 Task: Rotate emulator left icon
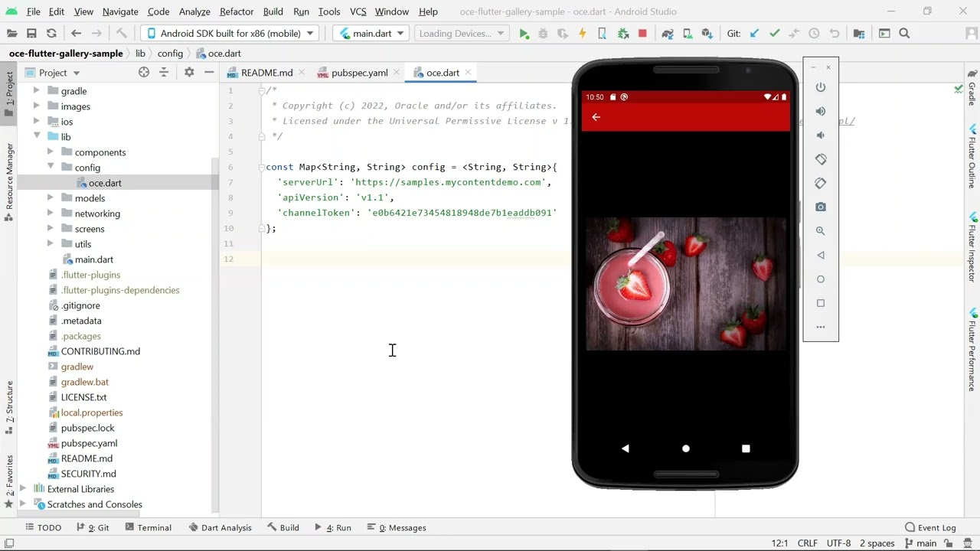point(821,159)
